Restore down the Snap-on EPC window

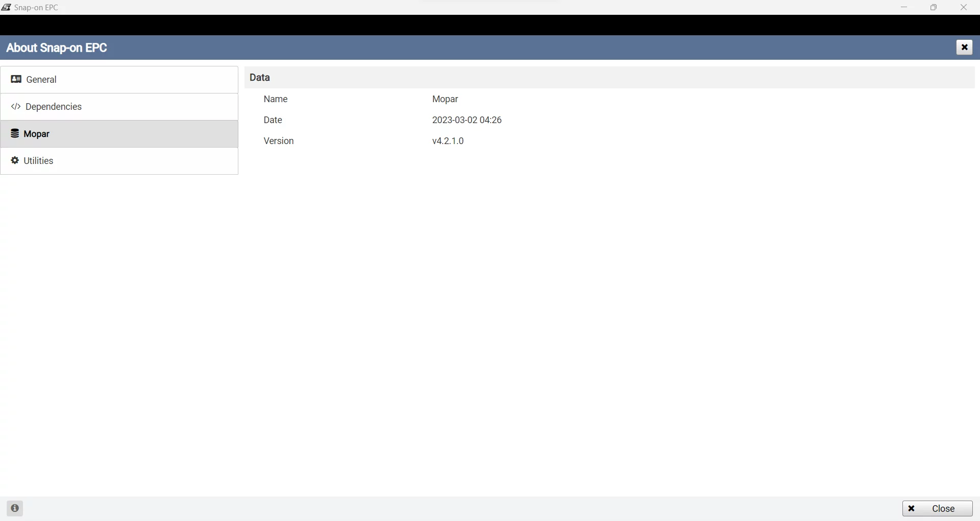pyautogui.click(x=934, y=7)
